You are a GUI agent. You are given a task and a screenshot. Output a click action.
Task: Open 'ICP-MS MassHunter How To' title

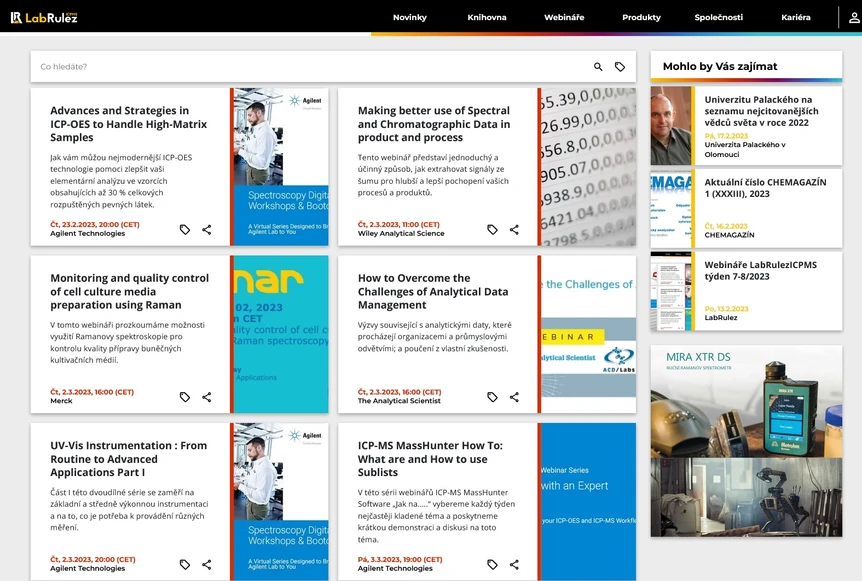[x=430, y=459]
